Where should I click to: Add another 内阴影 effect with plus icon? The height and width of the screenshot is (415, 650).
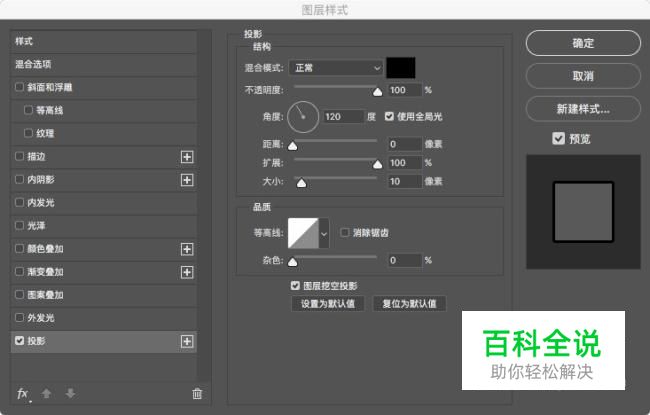pos(187,180)
